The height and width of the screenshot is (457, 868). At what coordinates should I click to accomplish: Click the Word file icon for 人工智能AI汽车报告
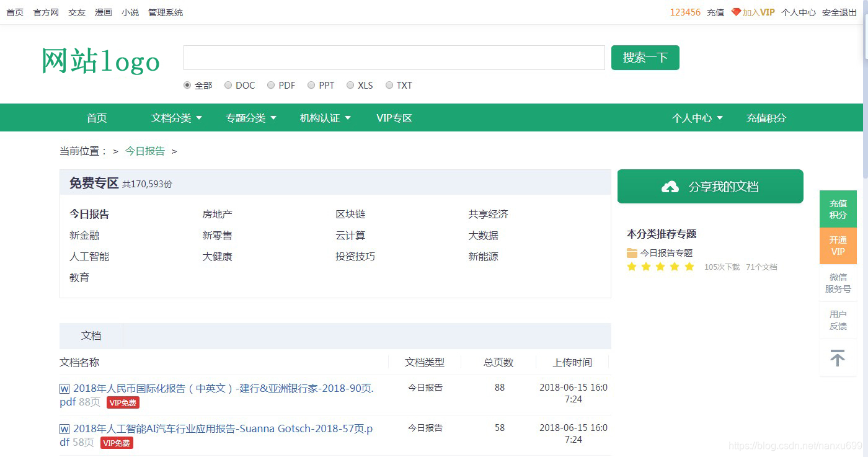[x=64, y=429]
